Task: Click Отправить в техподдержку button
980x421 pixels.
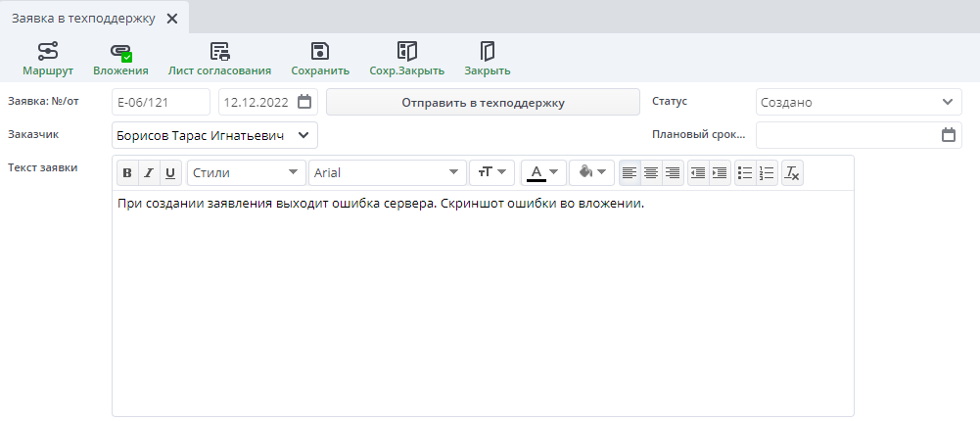Action: pos(483,103)
